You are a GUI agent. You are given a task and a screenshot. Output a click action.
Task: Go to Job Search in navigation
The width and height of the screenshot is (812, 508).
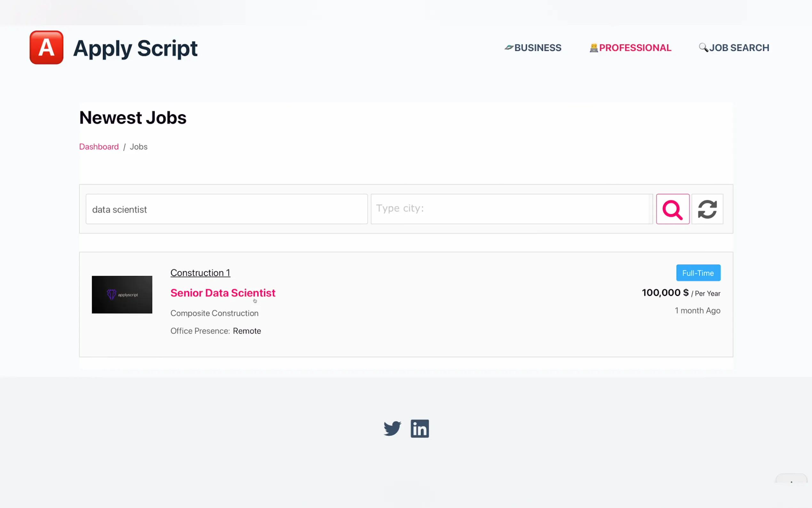click(734, 48)
